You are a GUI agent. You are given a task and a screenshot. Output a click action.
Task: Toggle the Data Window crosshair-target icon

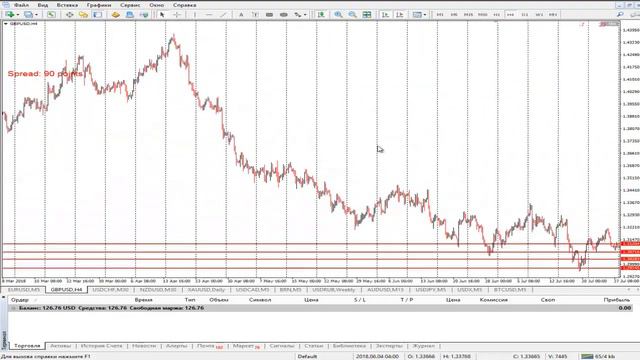70,15
